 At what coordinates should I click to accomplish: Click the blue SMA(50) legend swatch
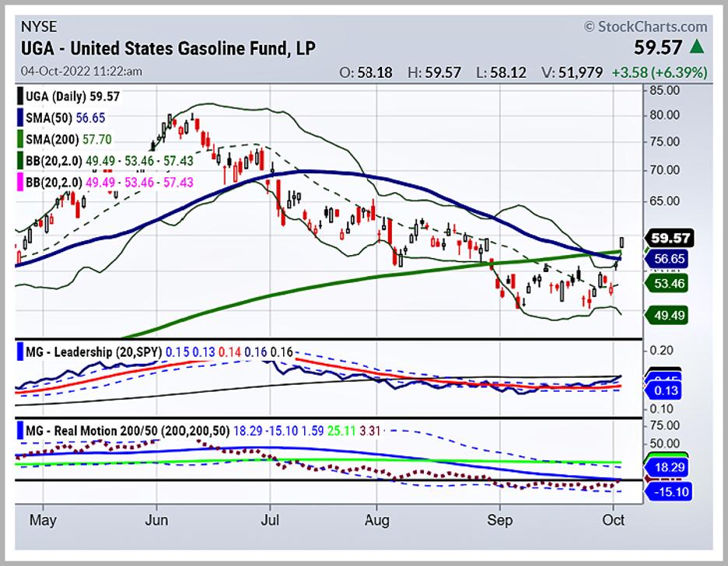pyautogui.click(x=19, y=118)
